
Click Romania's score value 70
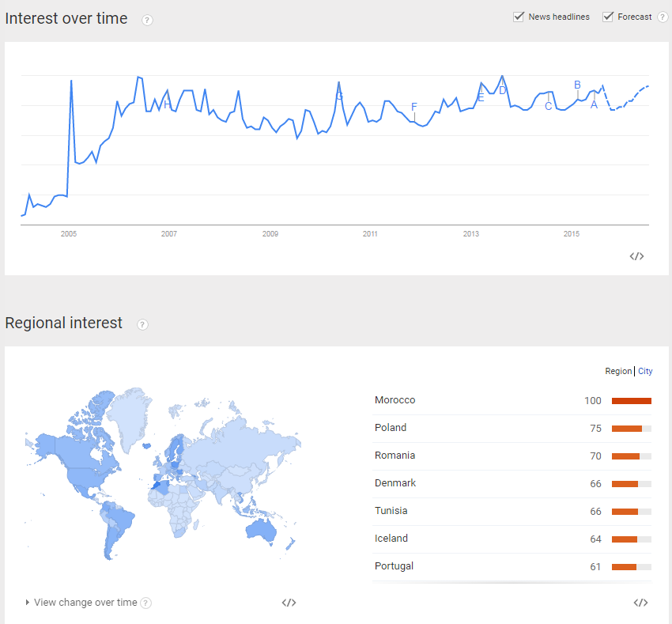[596, 456]
